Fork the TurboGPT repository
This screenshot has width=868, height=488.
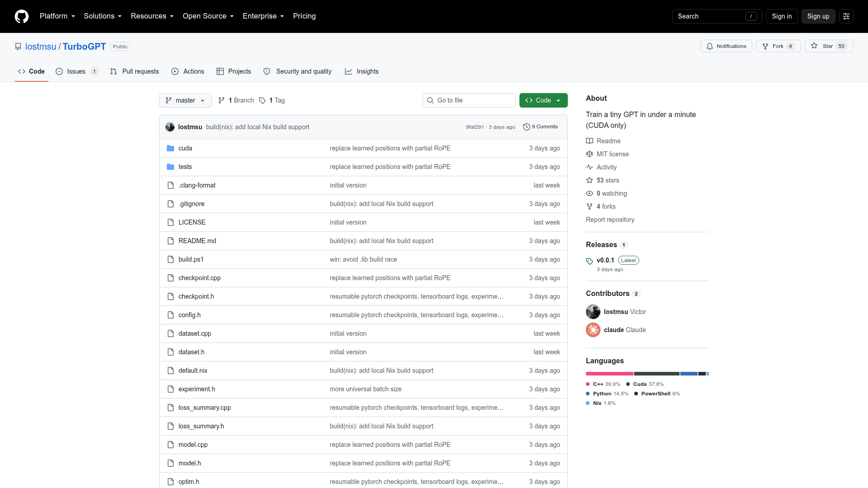(x=778, y=46)
